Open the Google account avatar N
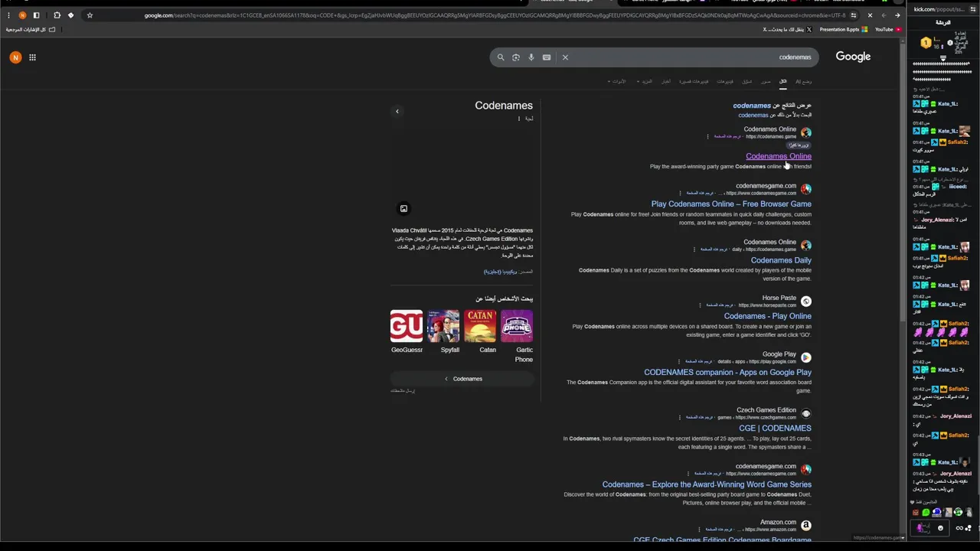This screenshot has width=980, height=551. pyautogui.click(x=15, y=57)
